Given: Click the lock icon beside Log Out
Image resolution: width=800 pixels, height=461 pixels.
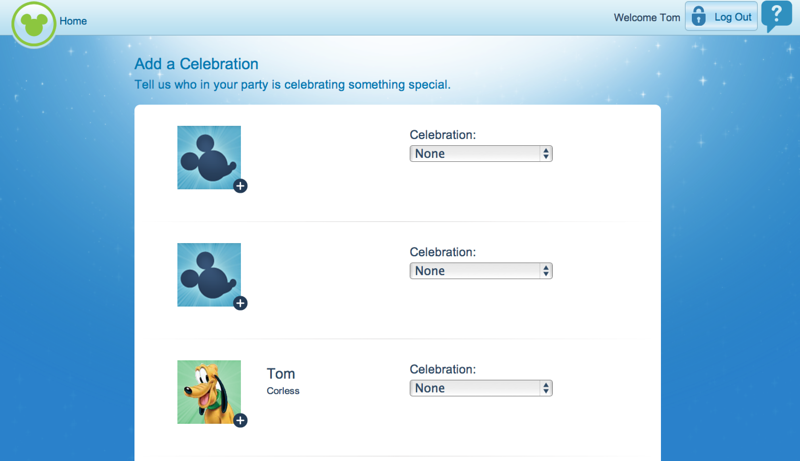Looking at the screenshot, I should 699,17.
